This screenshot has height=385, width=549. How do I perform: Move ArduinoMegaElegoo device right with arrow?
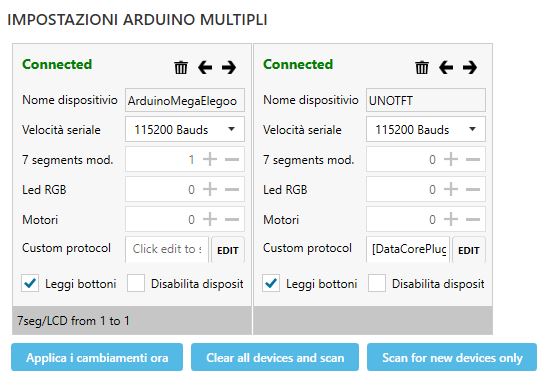point(229,67)
